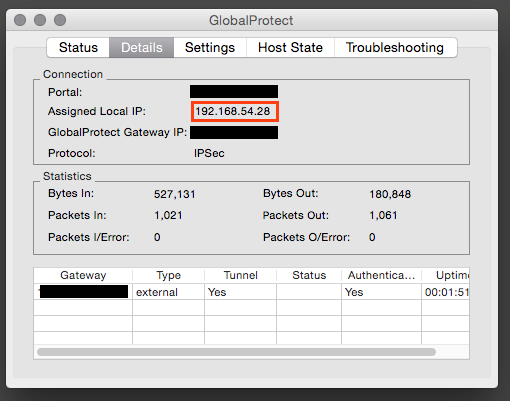Click the redacted gateway name cell
Viewport: 510px width, 401px height.
point(84,291)
